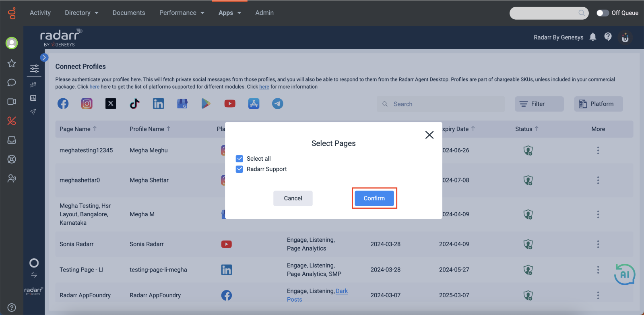The image size is (644, 315).
Task: Go to the Activity menu
Action: point(40,13)
